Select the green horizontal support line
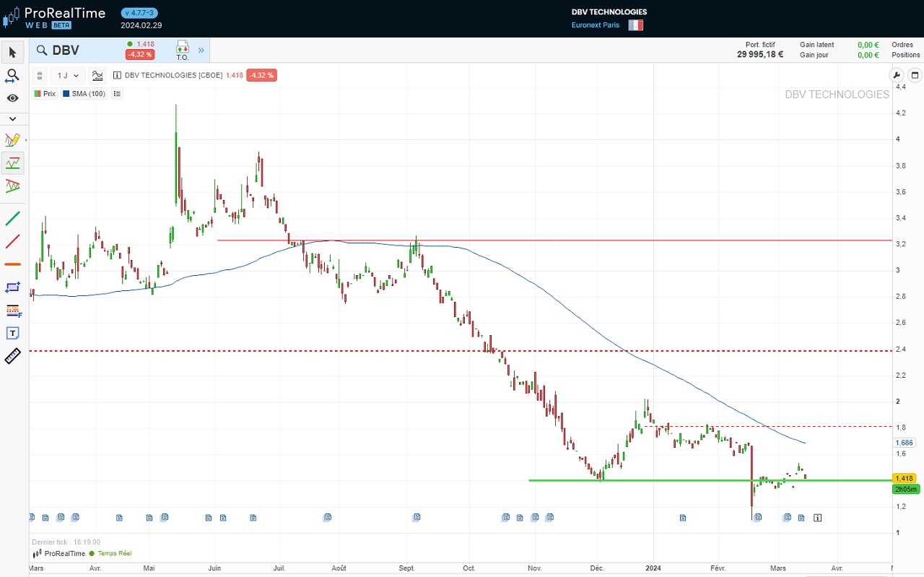 [709, 480]
